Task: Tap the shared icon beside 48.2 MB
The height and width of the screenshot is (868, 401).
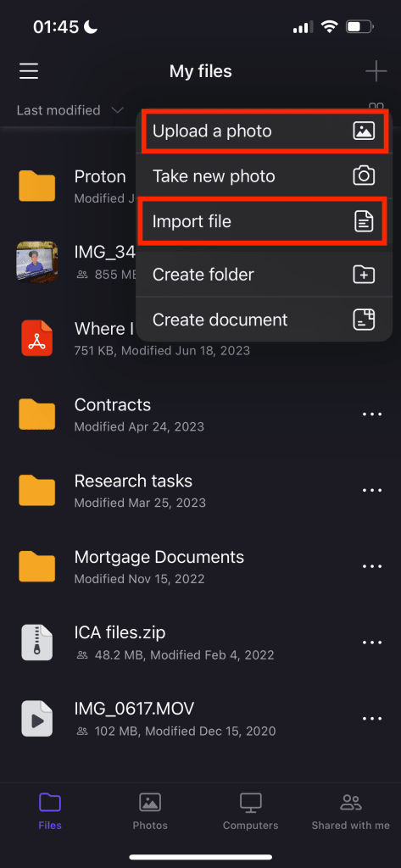Action: (82, 655)
